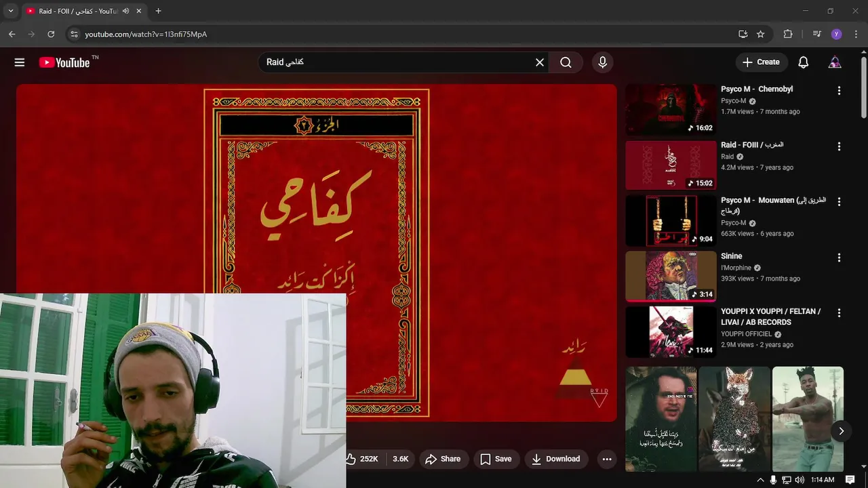Open a new browser tab
Viewport: 868px width, 488px height.
click(158, 11)
